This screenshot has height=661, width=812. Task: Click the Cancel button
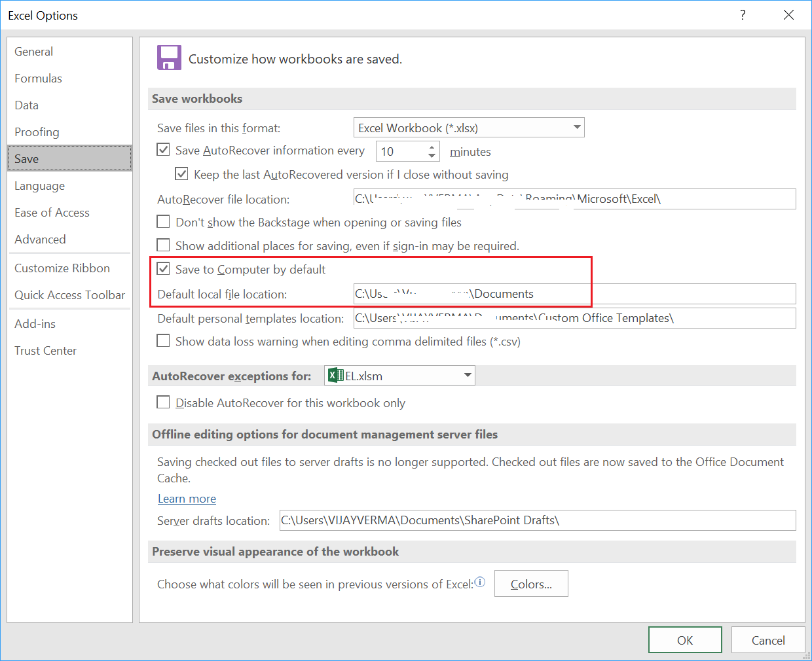[768, 640]
